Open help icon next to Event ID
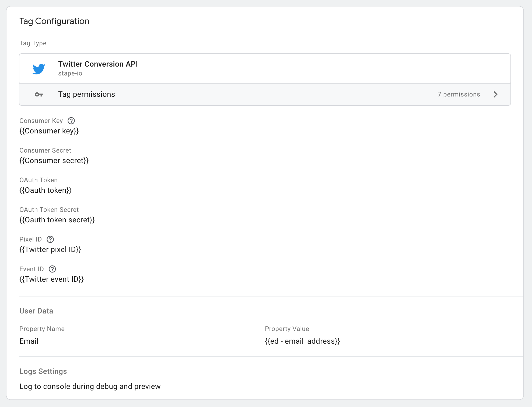This screenshot has width=532, height=407. (52, 269)
